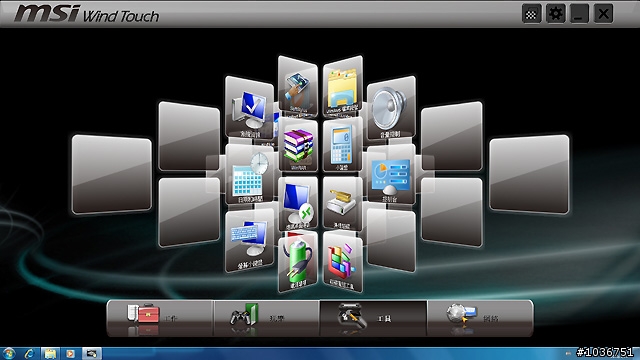The width and height of the screenshot is (640, 360).
Task: Open the hand touching tablet tile
Action: coord(298,87)
